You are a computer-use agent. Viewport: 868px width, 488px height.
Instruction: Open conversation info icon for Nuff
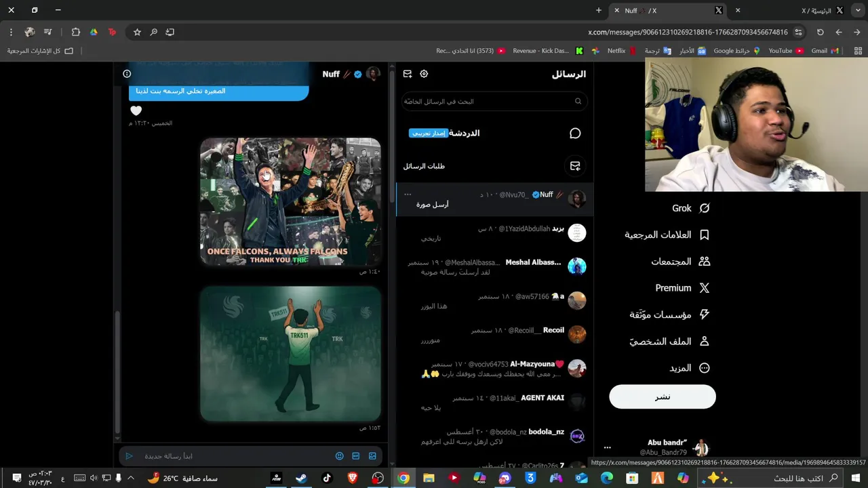pos(127,74)
